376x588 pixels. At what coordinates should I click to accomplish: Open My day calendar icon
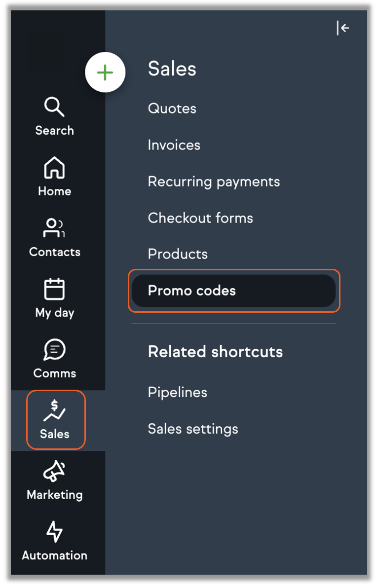point(54,289)
